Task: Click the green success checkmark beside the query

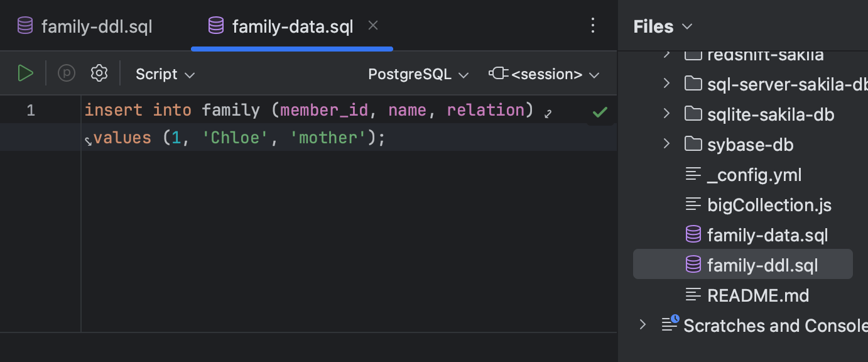Action: click(x=600, y=111)
